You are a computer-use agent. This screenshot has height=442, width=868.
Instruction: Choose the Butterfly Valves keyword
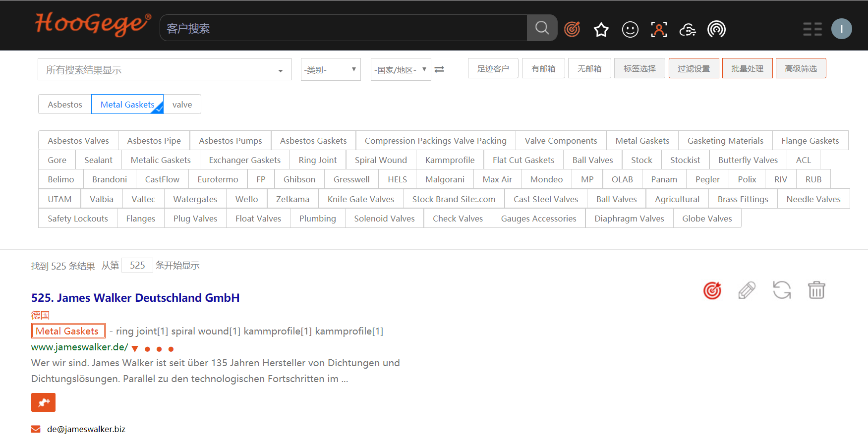[748, 160]
